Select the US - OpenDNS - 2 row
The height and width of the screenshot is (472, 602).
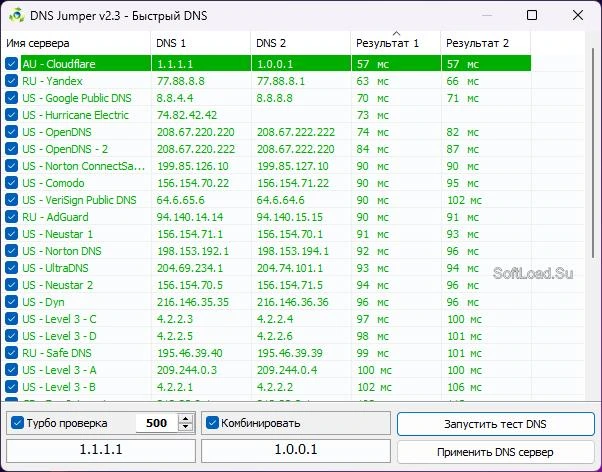point(268,149)
